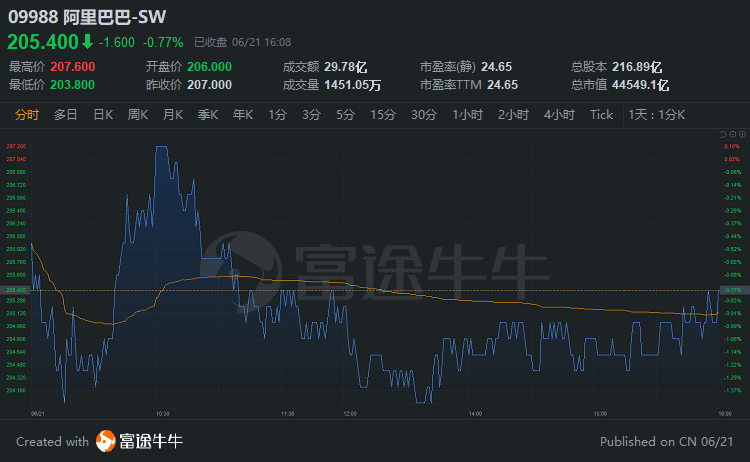Select the 3分 three-minute interval
This screenshot has width=750, height=462.
coord(311,115)
